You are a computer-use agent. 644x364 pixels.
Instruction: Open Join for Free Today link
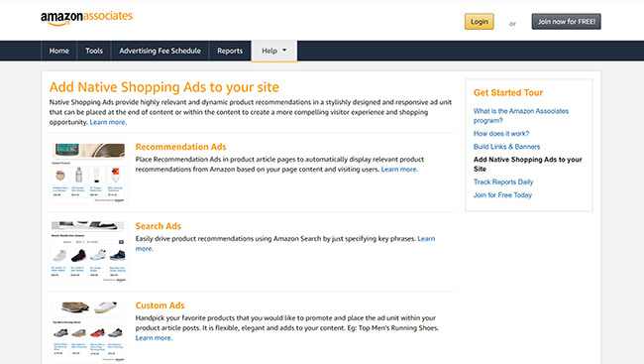502,195
